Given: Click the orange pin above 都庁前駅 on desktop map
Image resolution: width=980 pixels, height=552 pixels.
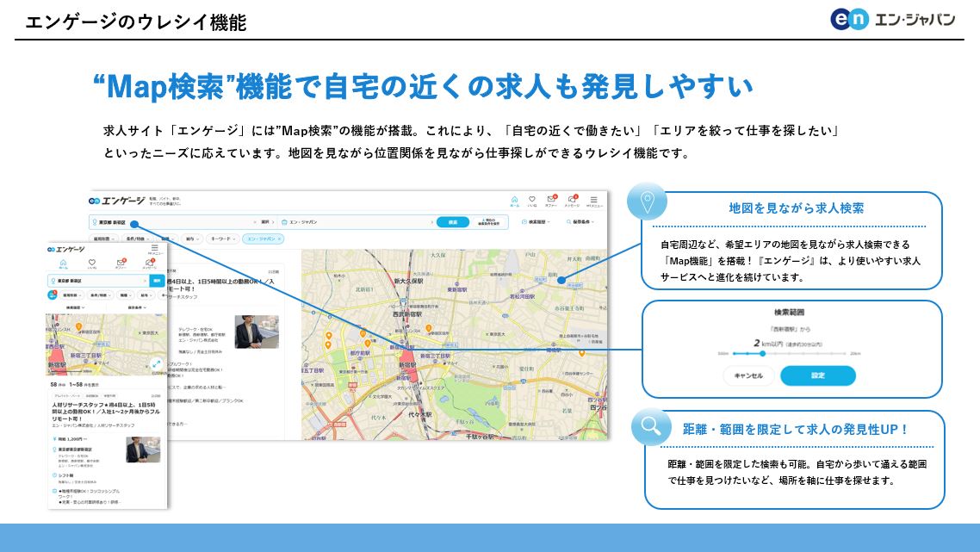Looking at the screenshot, I should (368, 344).
